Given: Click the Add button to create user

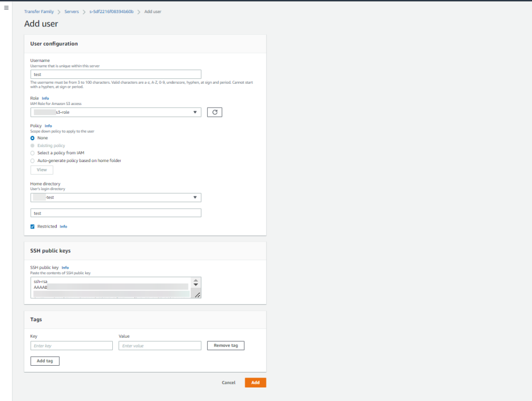Looking at the screenshot, I should tap(255, 382).
